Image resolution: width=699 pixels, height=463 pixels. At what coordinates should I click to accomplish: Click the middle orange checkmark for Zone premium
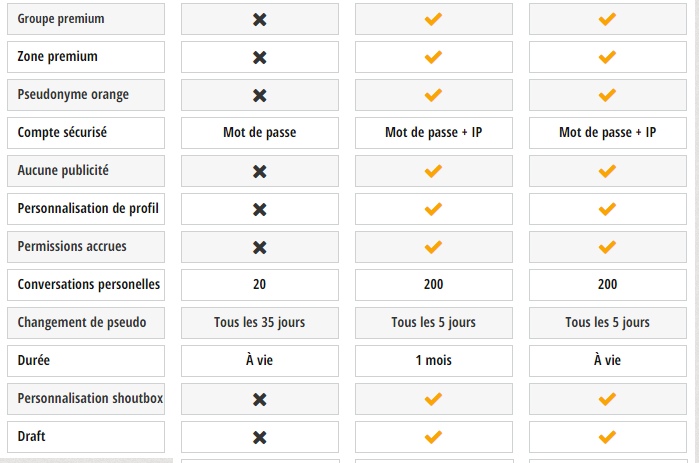pyautogui.click(x=433, y=57)
